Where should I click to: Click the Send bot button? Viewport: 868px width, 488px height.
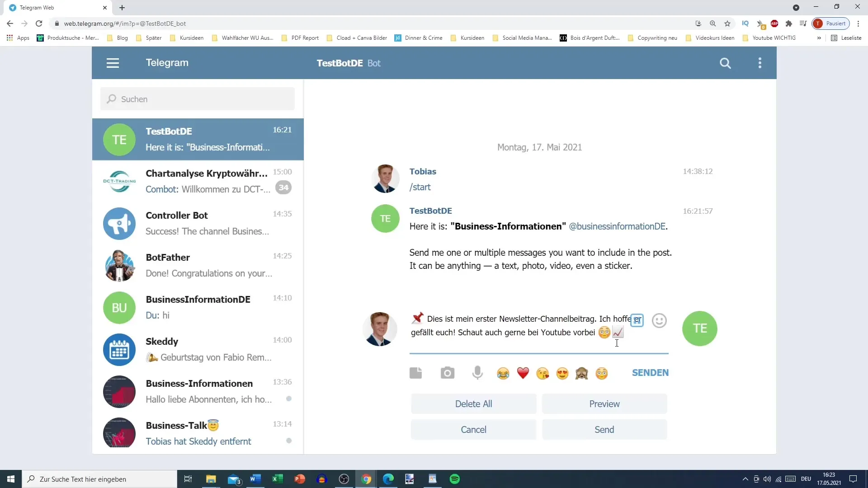pos(604,430)
